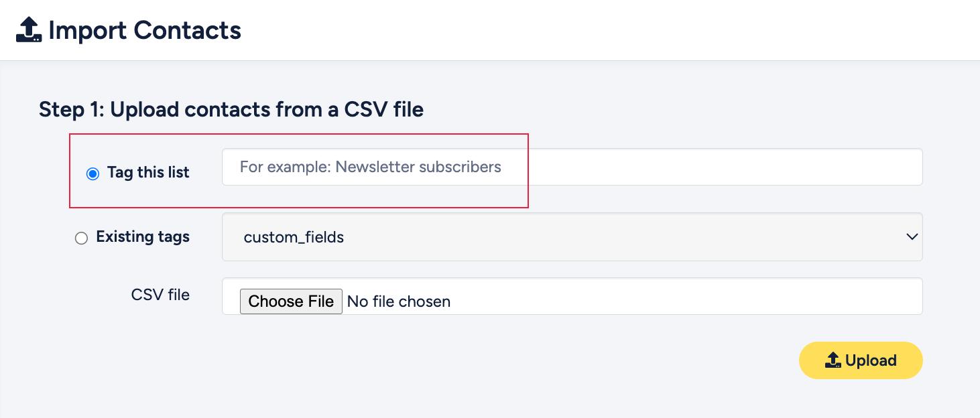
Task: Click the Import Contacts tray icon in header
Action: [29, 31]
